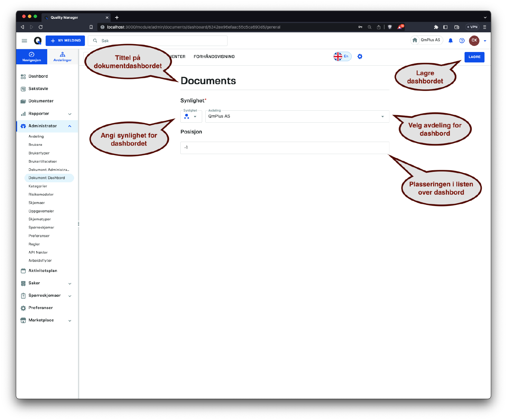Screen dimensions: 507x420
Task: Click the QmPlus AS home chip
Action: (427, 40)
